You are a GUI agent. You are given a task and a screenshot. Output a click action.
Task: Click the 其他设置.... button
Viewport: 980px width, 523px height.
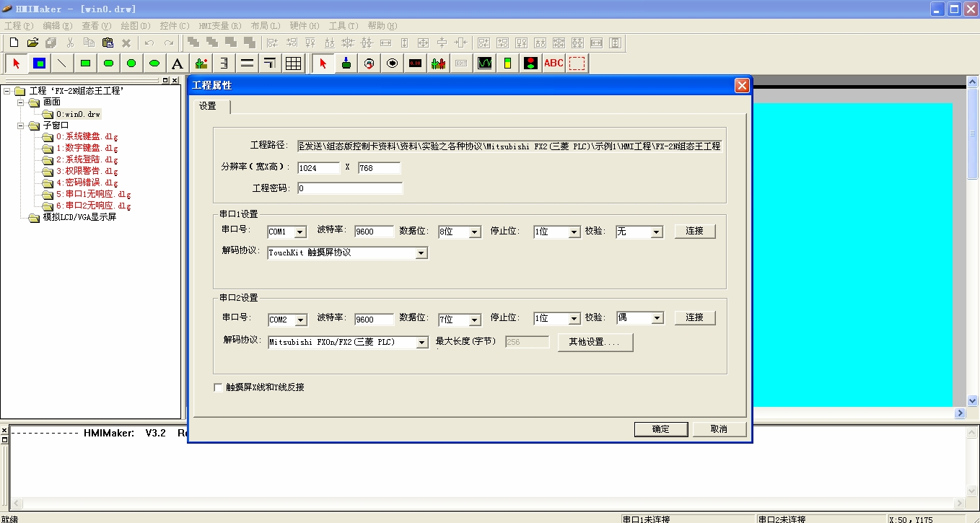click(595, 342)
